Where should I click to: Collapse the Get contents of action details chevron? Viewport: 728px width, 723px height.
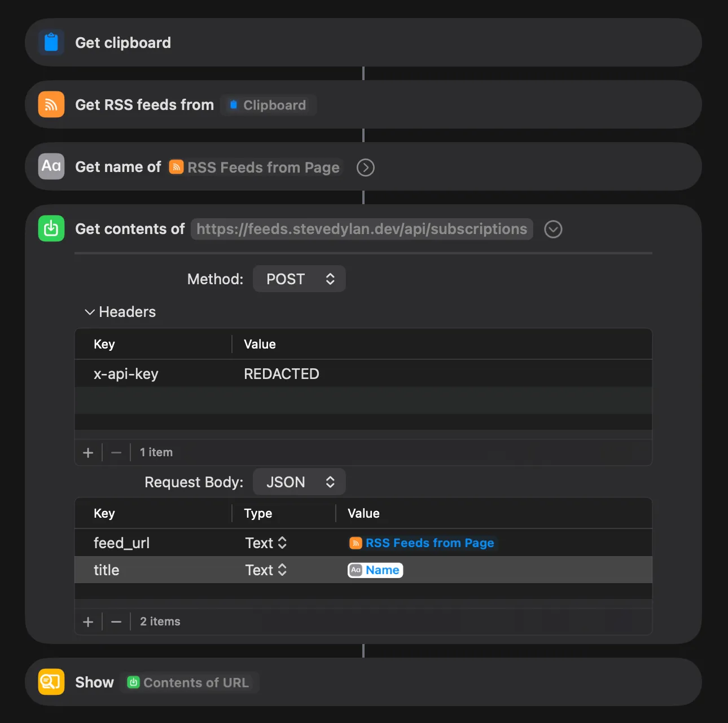pyautogui.click(x=553, y=229)
